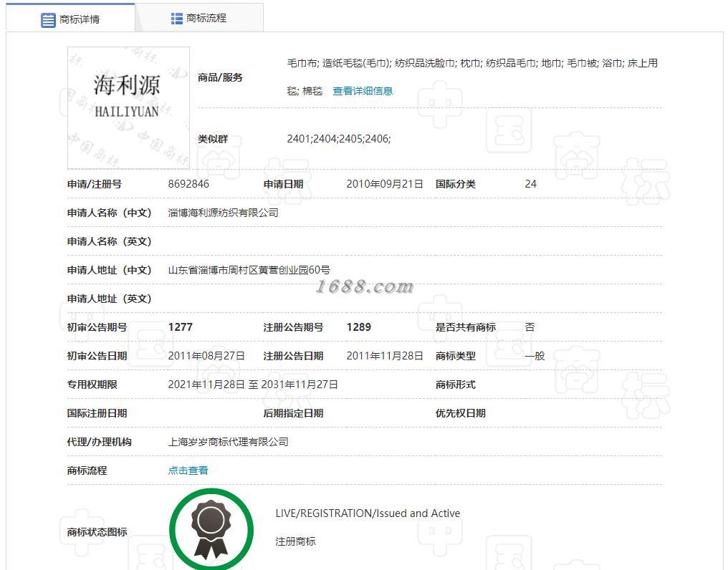Viewport: 728px width, 570px height.
Task: Open the 查看详细信息 link
Action: tap(363, 91)
